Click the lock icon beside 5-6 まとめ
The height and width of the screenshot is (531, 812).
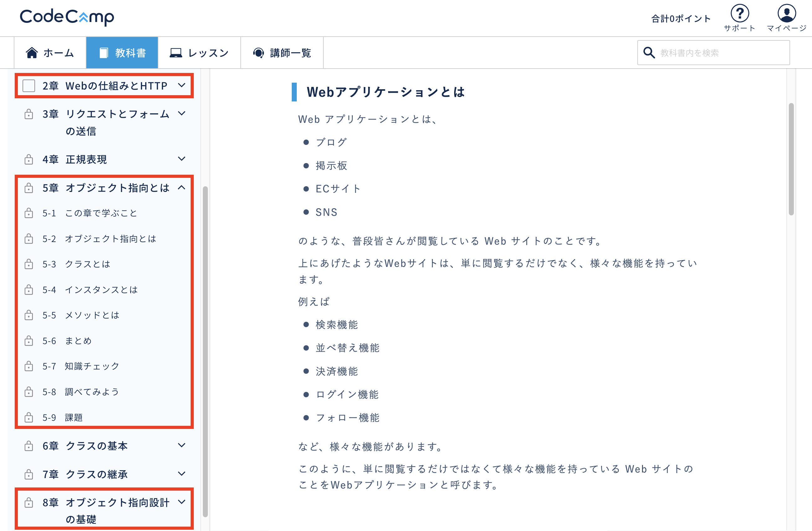(29, 341)
